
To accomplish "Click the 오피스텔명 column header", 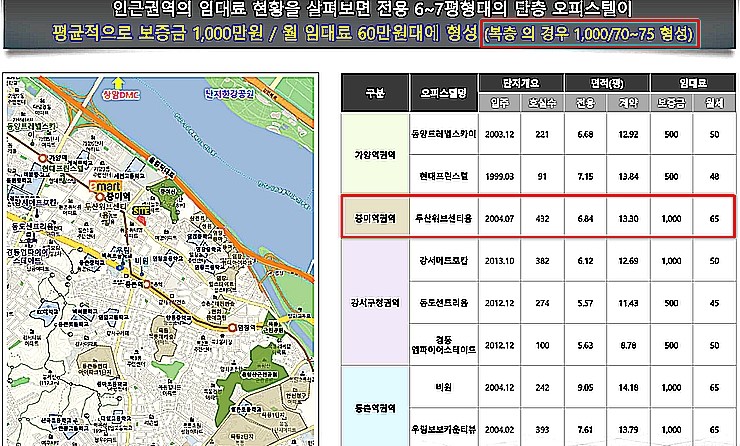I will tap(444, 93).
